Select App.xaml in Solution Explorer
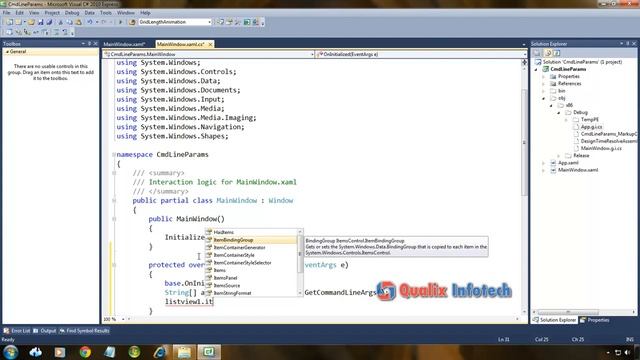This screenshot has height=360, width=640. pyautogui.click(x=568, y=163)
